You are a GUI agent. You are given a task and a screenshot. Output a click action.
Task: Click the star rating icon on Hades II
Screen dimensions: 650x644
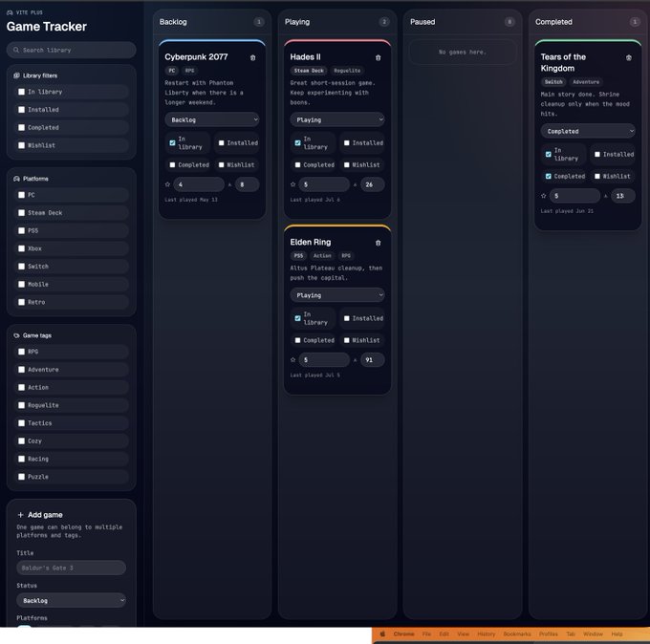pyautogui.click(x=293, y=184)
